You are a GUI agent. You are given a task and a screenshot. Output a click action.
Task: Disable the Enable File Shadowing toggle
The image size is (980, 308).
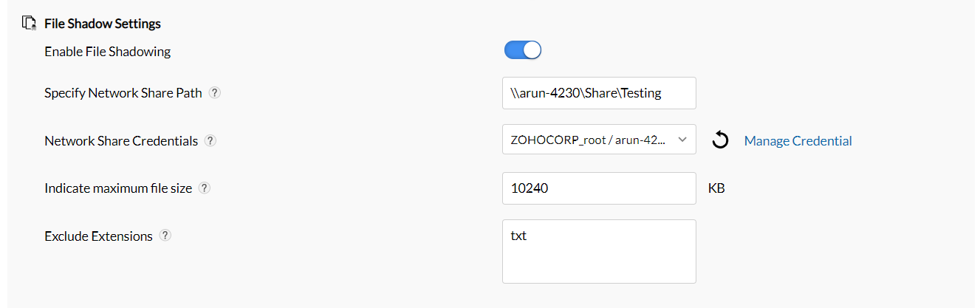pos(523,49)
